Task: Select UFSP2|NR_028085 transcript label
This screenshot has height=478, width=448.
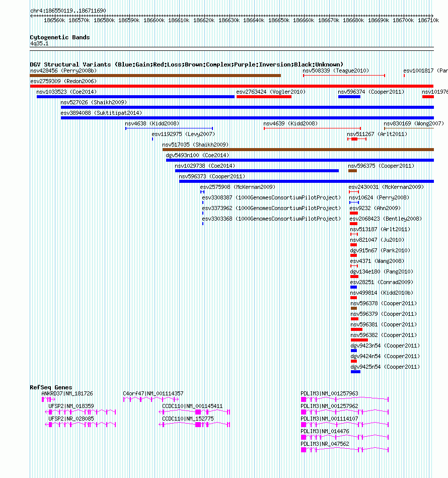Action: coord(71,419)
